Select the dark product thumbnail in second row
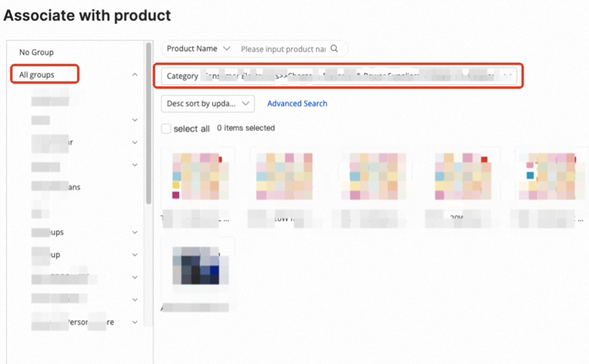Screen dimensions: 589x364 [200, 265]
